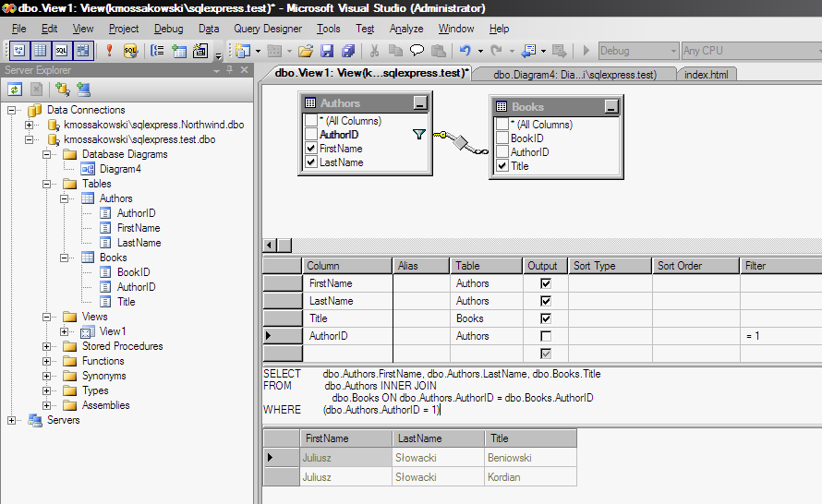The width and height of the screenshot is (822, 504).
Task: Select the Functions folder in tree
Action: tap(103, 361)
